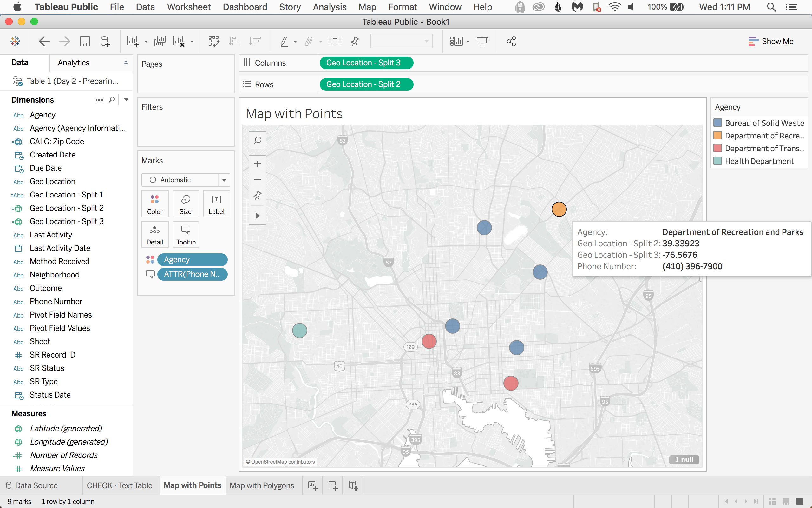Click the macOS Spotlight search icon
The width and height of the screenshot is (812, 508).
[771, 7]
